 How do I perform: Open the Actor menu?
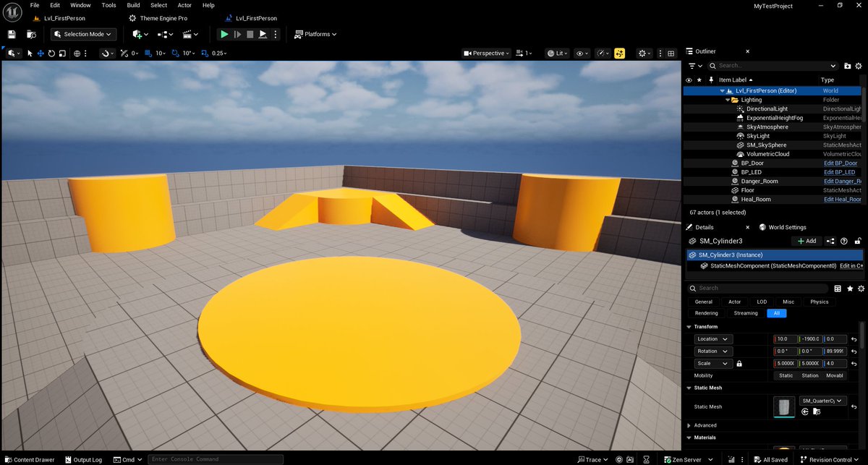point(184,5)
